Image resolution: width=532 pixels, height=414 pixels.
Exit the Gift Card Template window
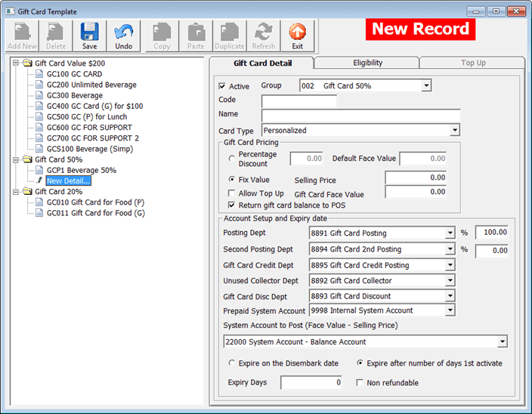pyautogui.click(x=298, y=36)
